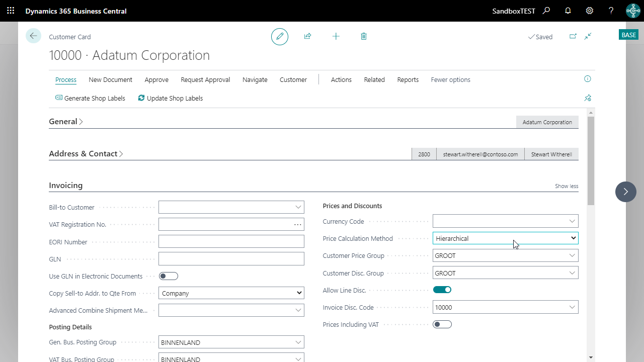Click the BASE environment badge
The image size is (644, 362).
[629, 35]
